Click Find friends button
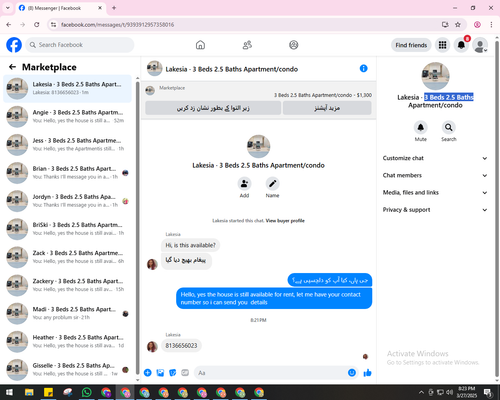Viewport: 500px width, 400px height. coord(411,45)
